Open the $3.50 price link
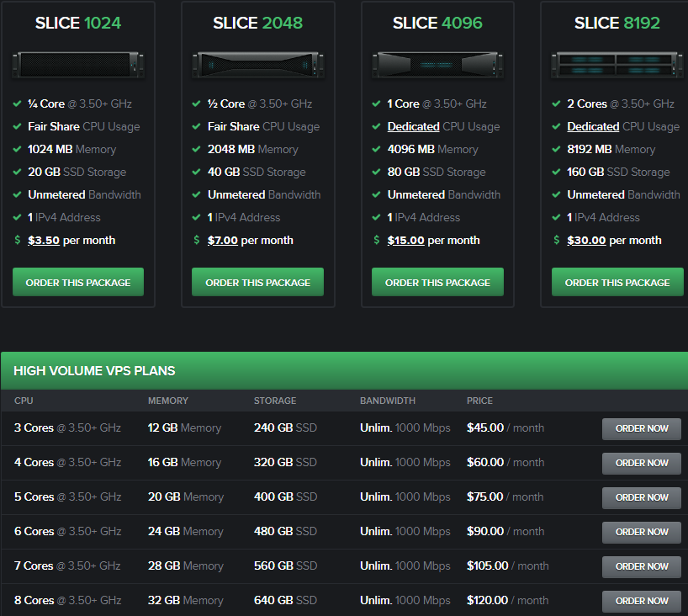This screenshot has width=688, height=616. tap(44, 240)
